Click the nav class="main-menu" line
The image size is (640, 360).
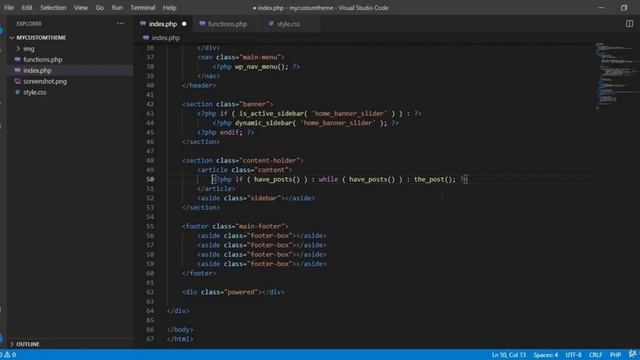[241, 57]
